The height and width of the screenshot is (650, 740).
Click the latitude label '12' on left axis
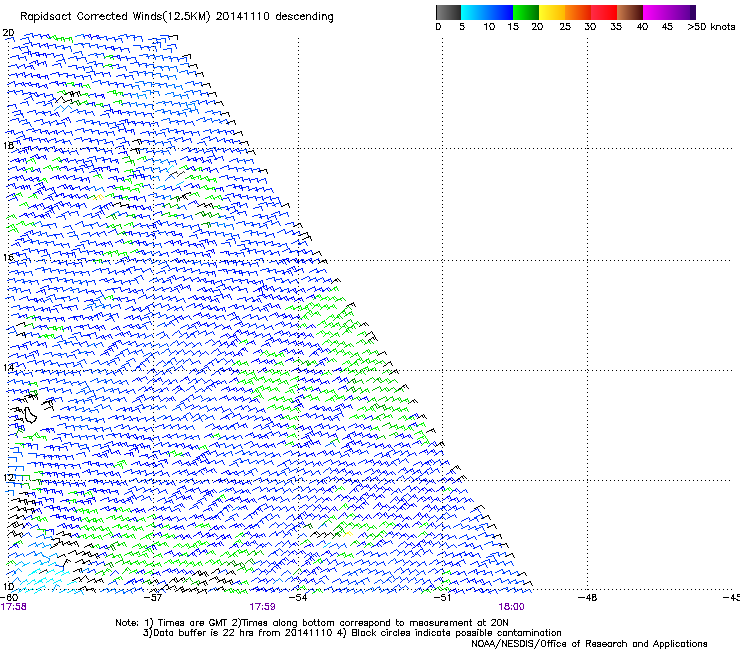(x=8, y=477)
